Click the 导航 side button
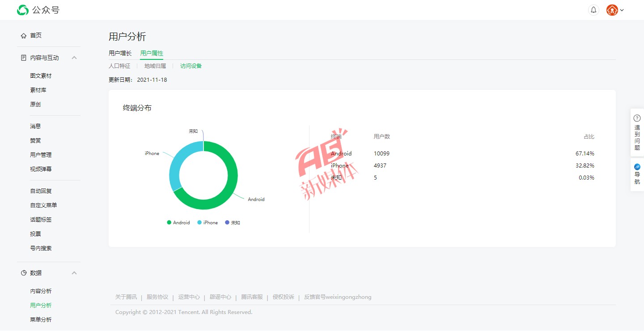Image resolution: width=644 pixels, height=331 pixels. click(637, 175)
